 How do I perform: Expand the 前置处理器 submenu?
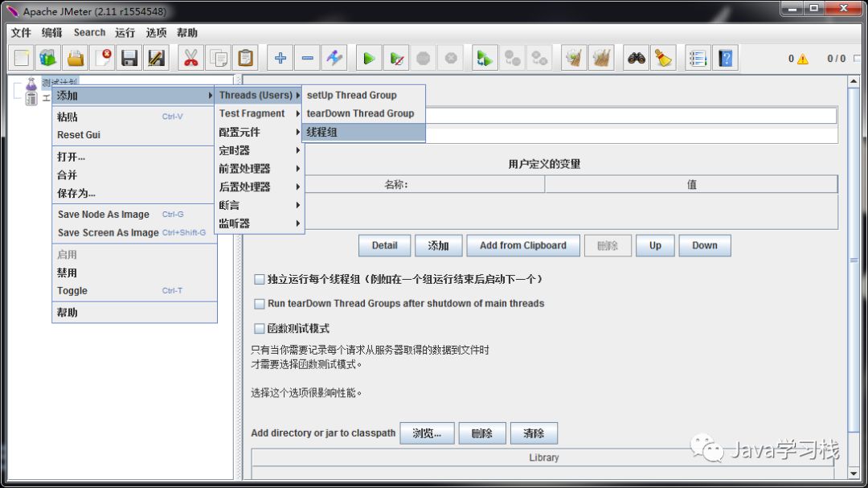coord(259,168)
